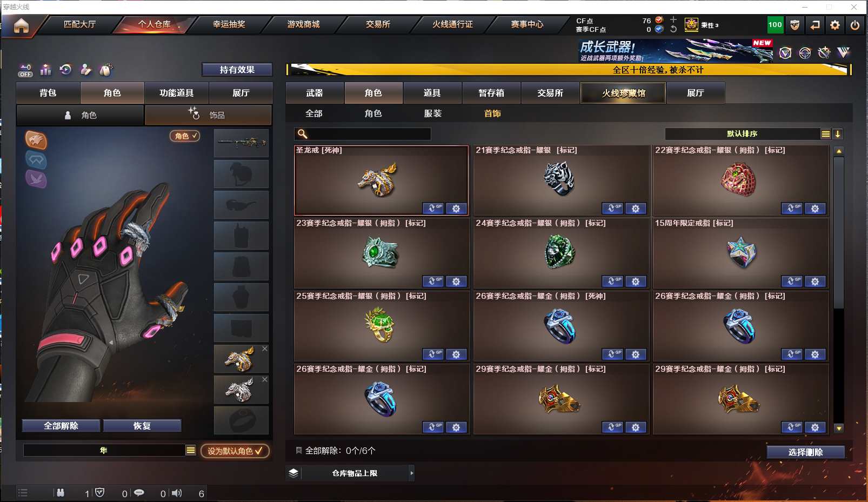Open settings gear icon in top-right header

835,25
